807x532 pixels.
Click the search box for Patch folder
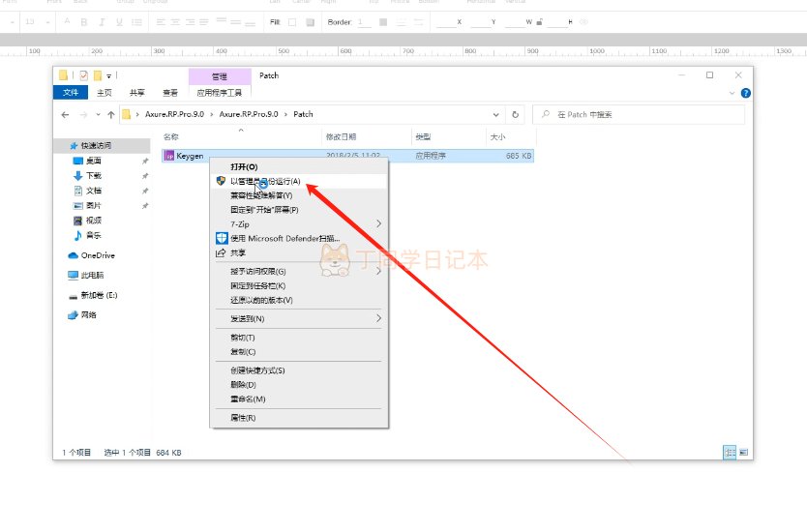tap(639, 114)
